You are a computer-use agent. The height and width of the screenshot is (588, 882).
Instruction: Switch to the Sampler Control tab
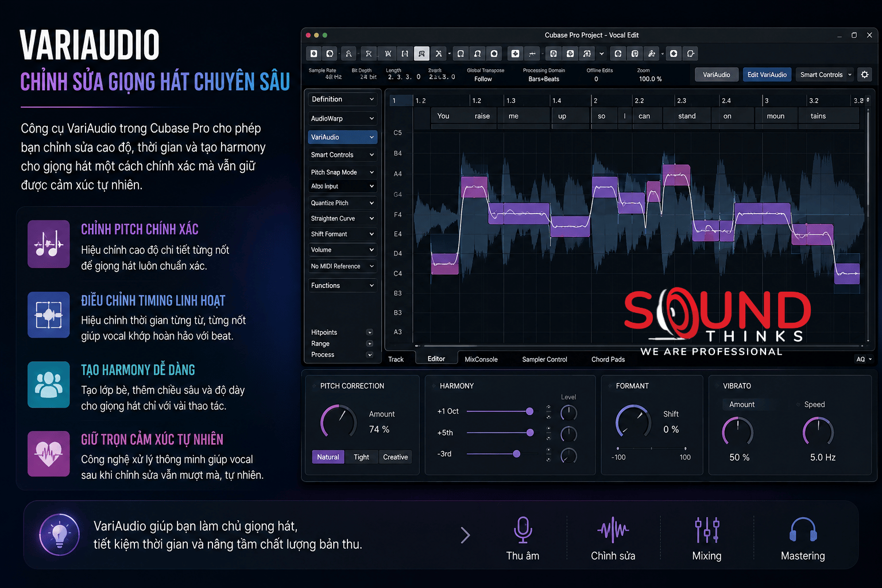pos(544,359)
